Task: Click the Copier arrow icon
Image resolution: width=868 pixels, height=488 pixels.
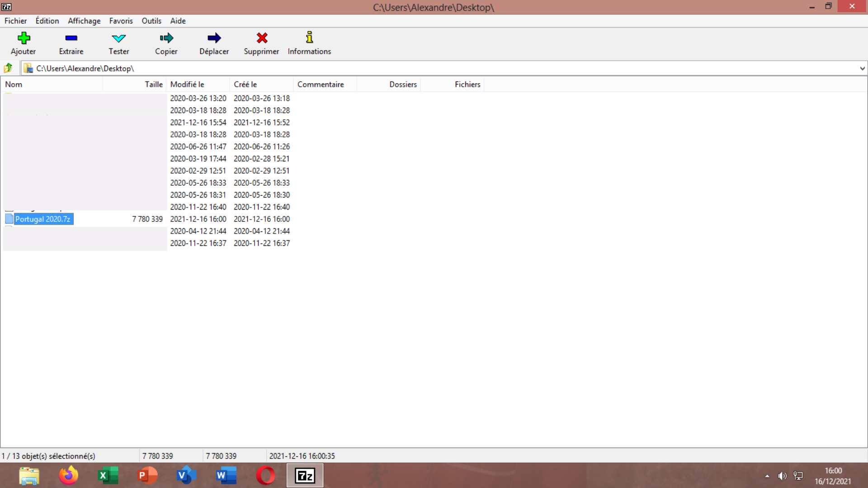Action: (166, 38)
